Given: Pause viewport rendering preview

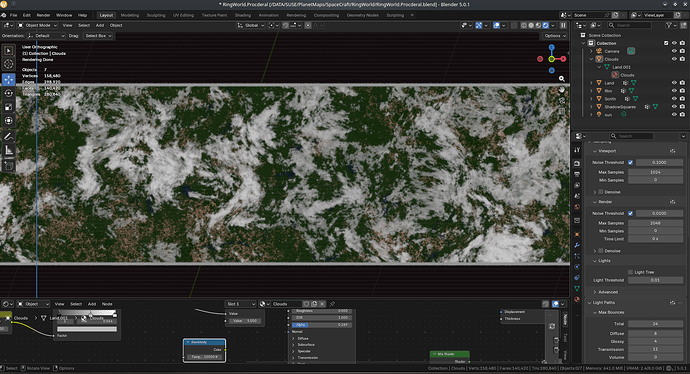Looking at the screenshot, I should [x=563, y=26].
